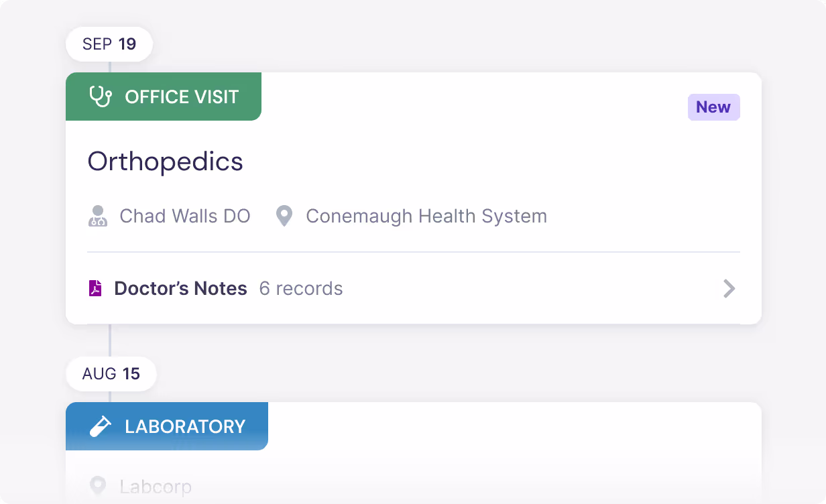Select the Orthopedics heading text
Screen dimensions: 826x504
pos(165,161)
